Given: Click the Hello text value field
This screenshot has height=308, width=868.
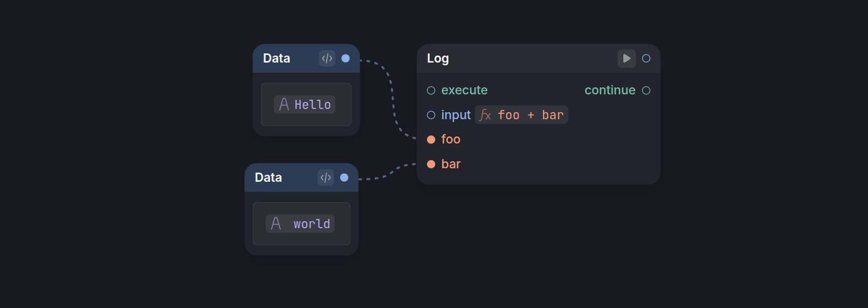Looking at the screenshot, I should point(305,105).
